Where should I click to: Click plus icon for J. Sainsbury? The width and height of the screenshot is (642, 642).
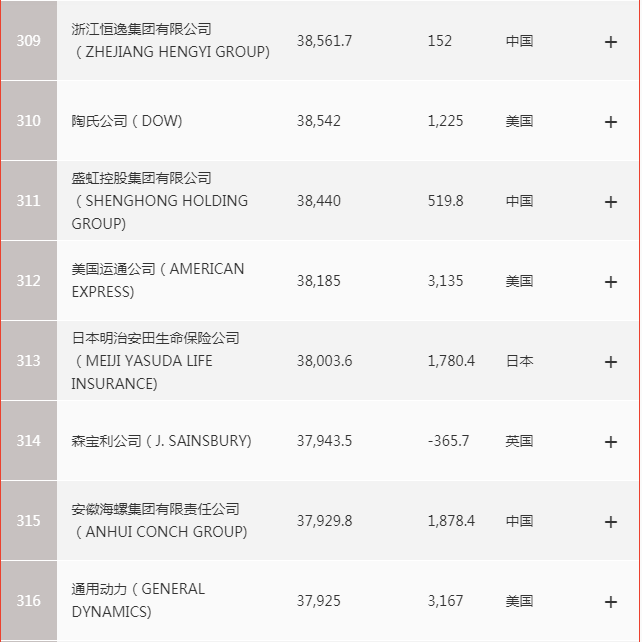tap(611, 442)
